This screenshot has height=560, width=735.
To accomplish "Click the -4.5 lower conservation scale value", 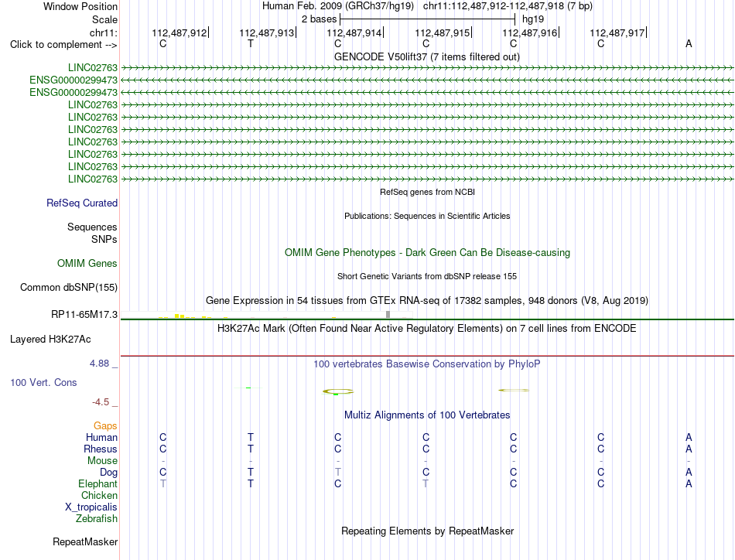I will pyautogui.click(x=101, y=402).
